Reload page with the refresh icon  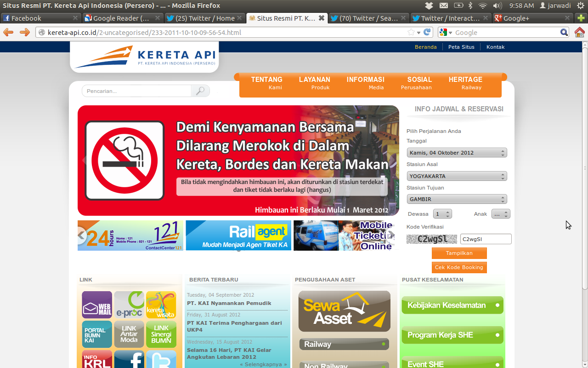[427, 32]
